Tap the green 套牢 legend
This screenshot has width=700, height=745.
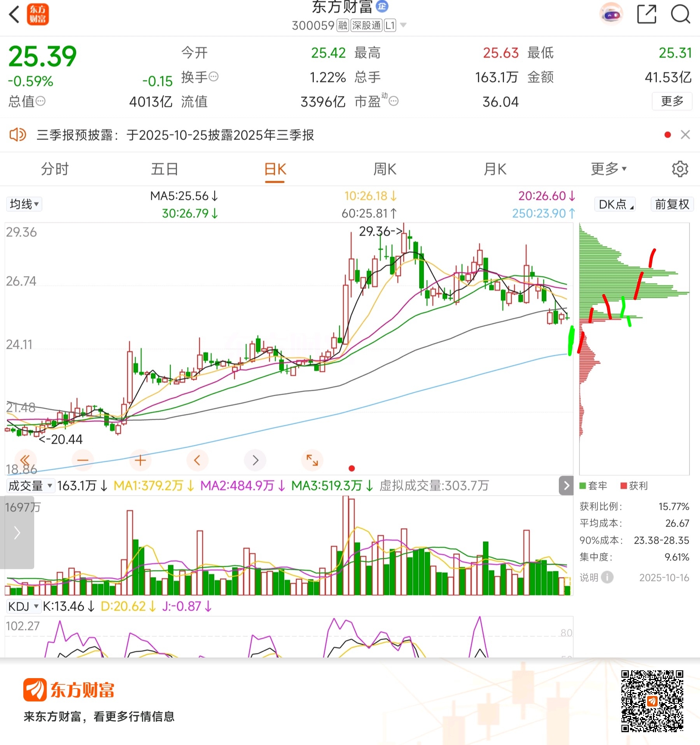(593, 486)
